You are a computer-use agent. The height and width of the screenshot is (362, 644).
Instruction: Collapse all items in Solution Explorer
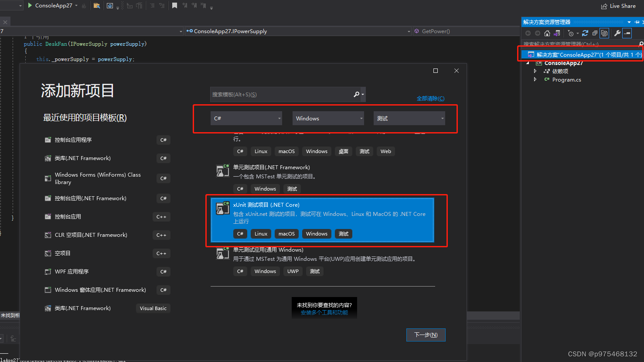pyautogui.click(x=595, y=33)
